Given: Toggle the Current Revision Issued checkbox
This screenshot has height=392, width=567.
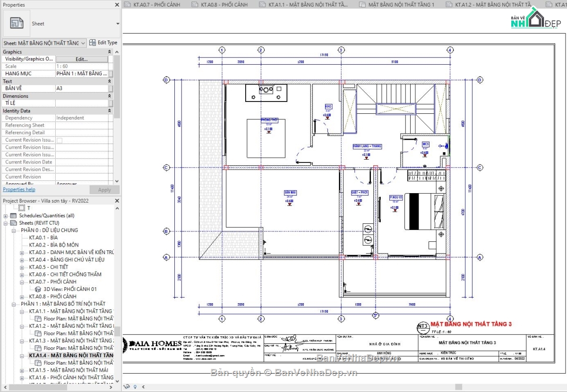Looking at the screenshot, I should click(x=60, y=140).
